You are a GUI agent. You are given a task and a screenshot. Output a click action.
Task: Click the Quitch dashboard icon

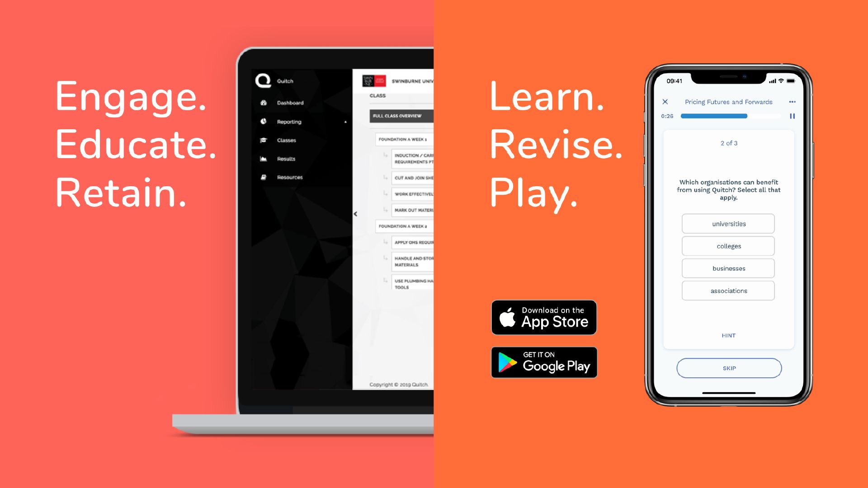click(x=264, y=102)
